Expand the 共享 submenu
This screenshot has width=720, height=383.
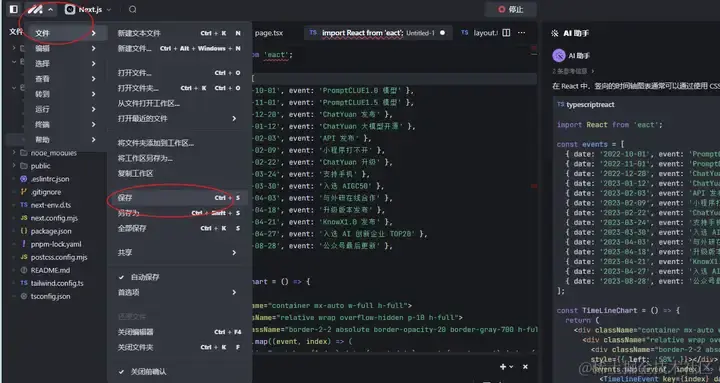(179, 252)
